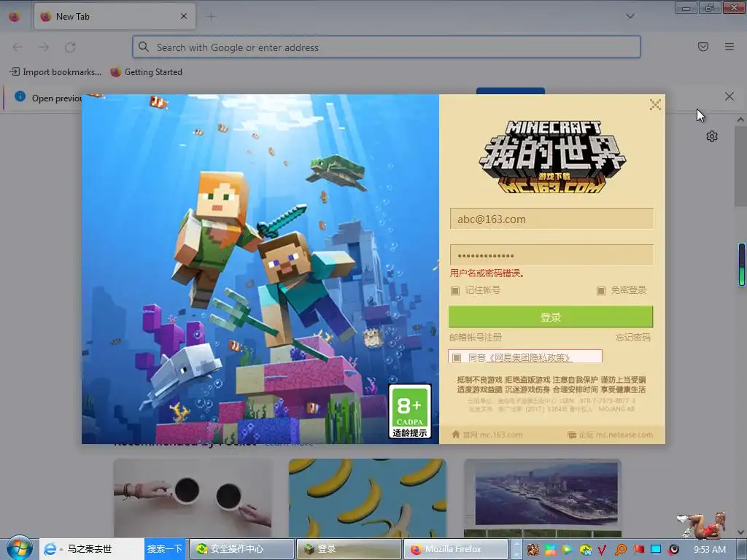The width and height of the screenshot is (747, 560).
Task: Click the forum icon next to 论坛 mc.netease.com
Action: pos(572,435)
